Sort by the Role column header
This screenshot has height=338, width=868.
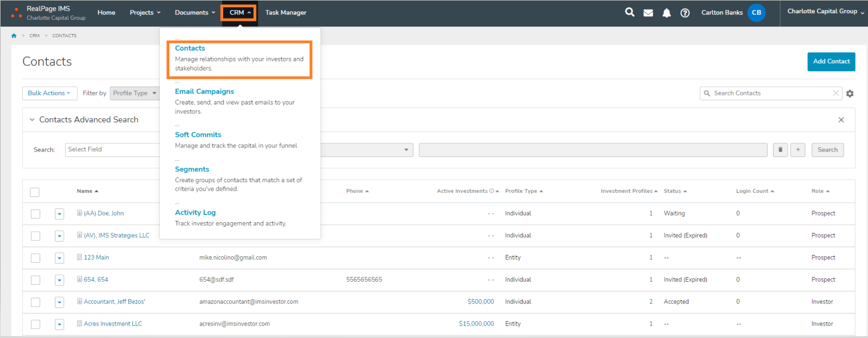pos(820,191)
